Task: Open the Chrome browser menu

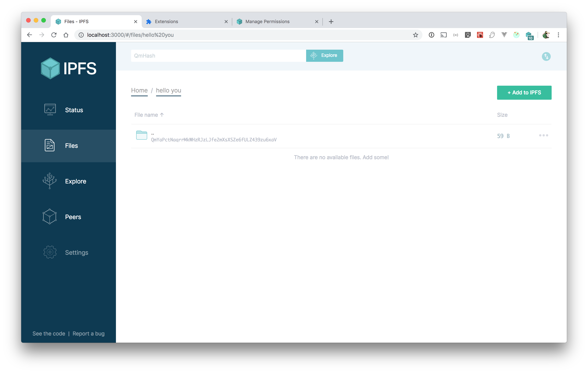Action: coord(558,35)
